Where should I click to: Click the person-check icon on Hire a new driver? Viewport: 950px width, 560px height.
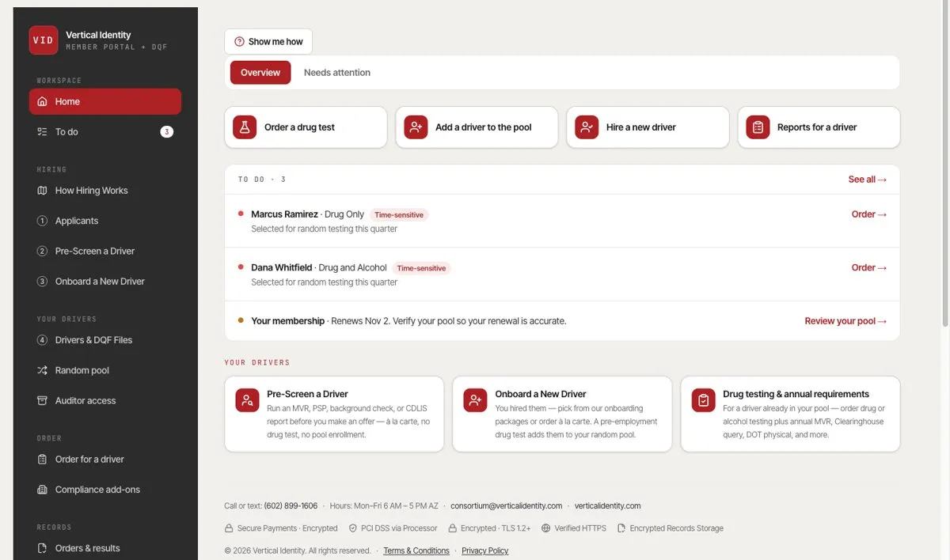587,127
